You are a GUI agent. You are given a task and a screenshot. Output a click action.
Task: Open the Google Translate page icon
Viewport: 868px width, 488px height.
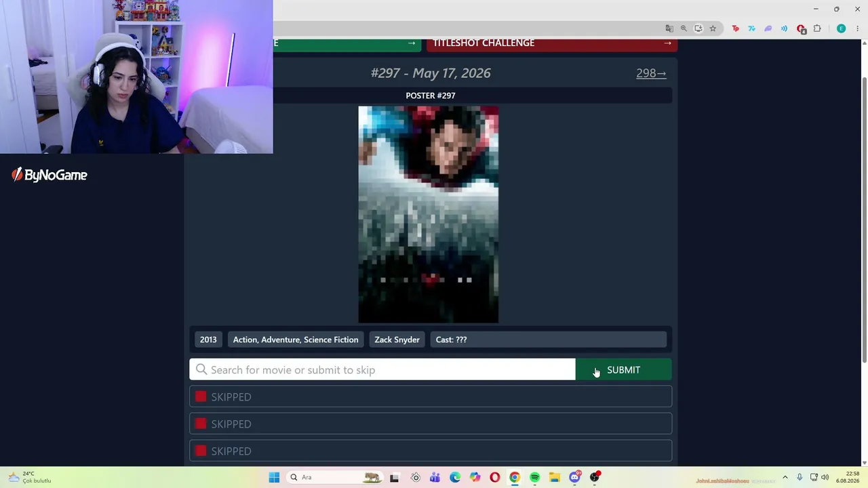669,28
